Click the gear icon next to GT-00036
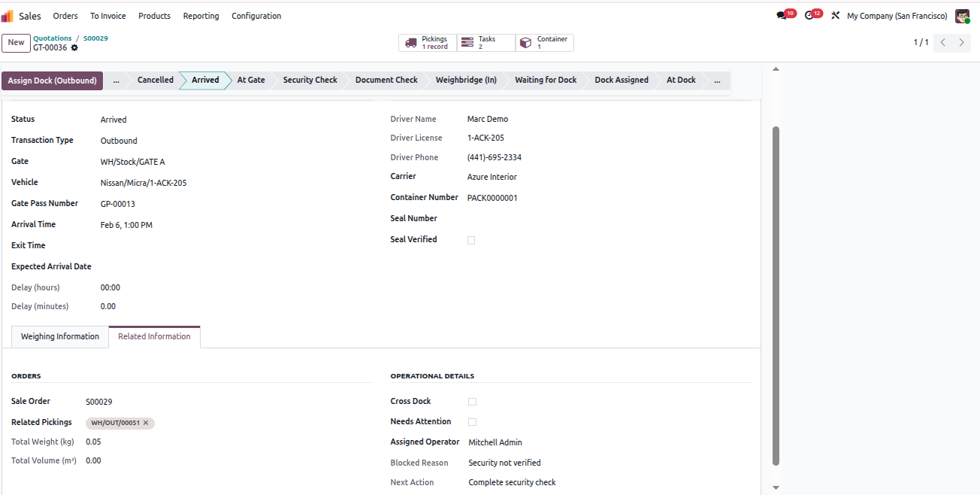Viewport: 980px width, 495px height. pos(74,48)
